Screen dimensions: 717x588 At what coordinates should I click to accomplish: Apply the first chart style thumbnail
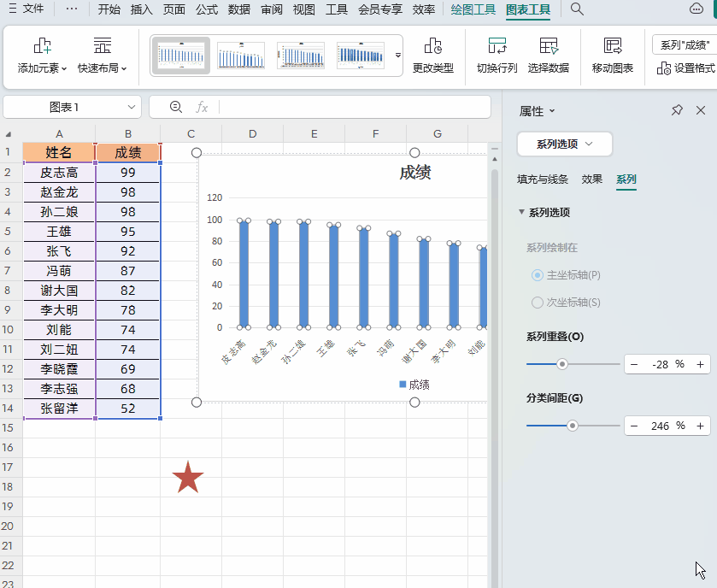click(x=181, y=56)
